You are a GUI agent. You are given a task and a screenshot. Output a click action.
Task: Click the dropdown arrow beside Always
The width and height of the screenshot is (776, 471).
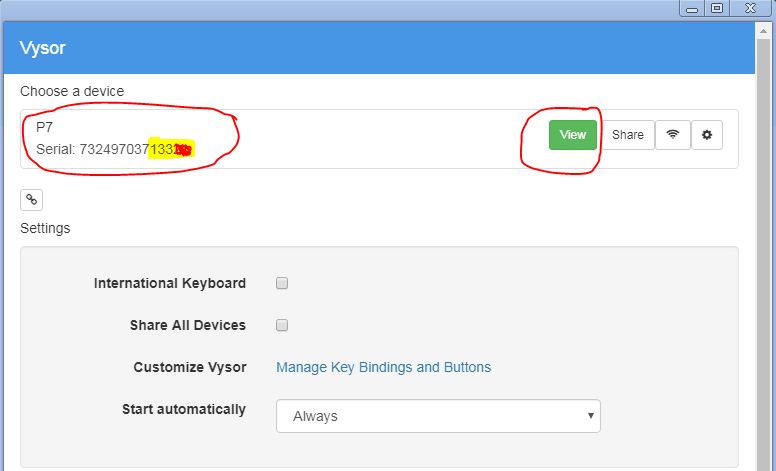590,416
